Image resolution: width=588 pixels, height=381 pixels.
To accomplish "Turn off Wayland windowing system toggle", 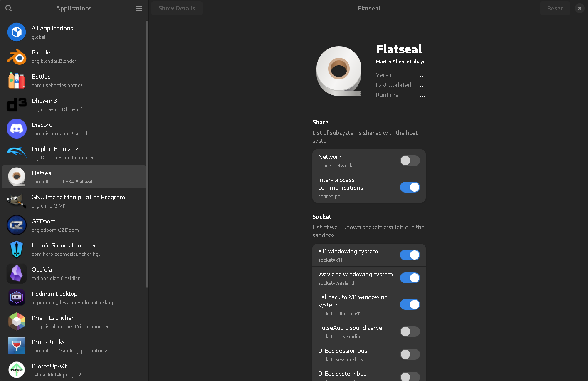I will click(410, 278).
